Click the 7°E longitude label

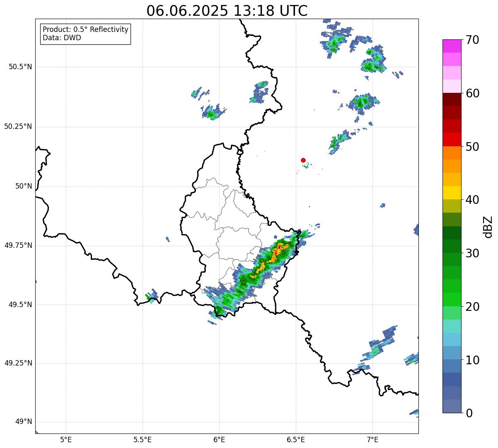click(372, 439)
